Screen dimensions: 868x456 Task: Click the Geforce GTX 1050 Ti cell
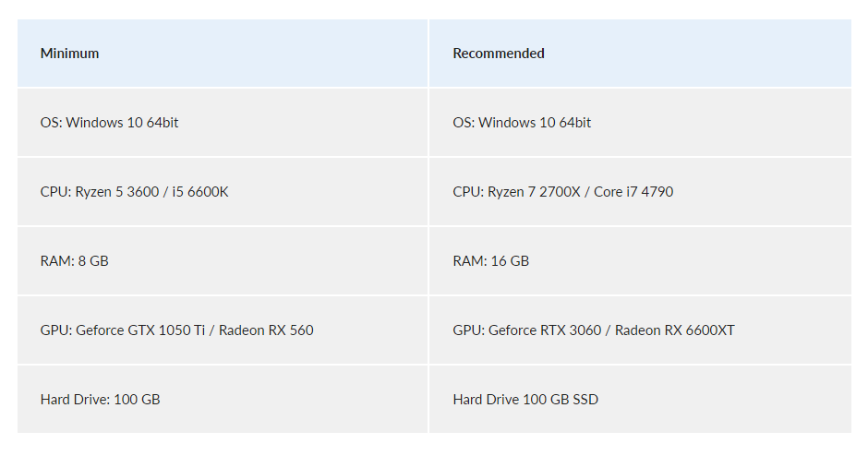tap(223, 330)
